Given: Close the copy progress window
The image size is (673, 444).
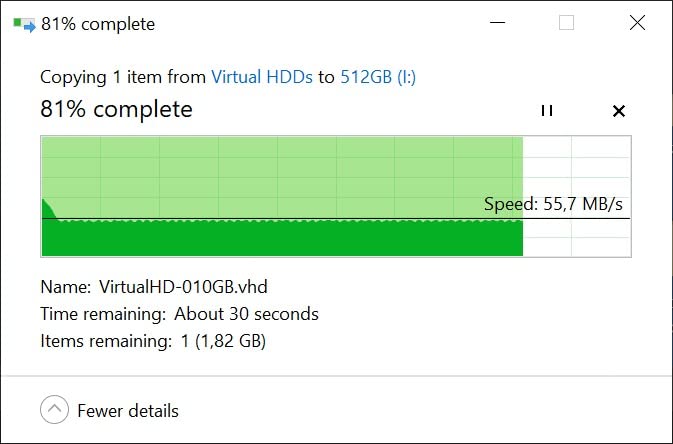Looking at the screenshot, I should click(637, 23).
